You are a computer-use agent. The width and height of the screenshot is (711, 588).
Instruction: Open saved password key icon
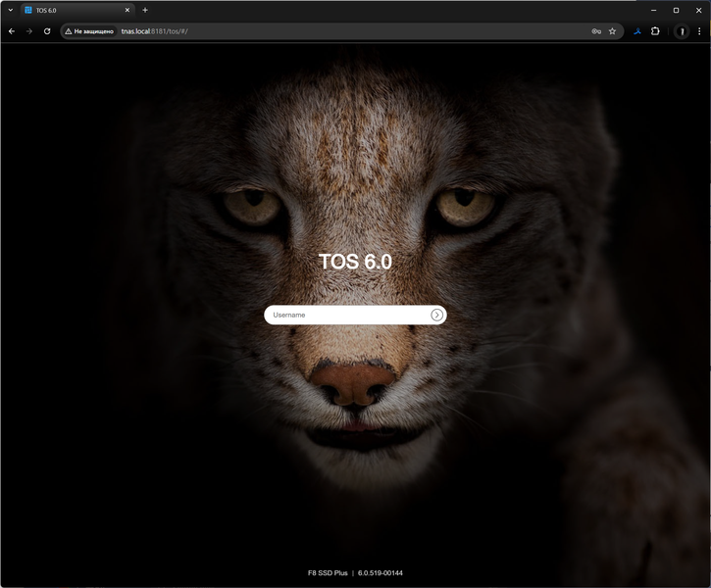pyautogui.click(x=596, y=31)
